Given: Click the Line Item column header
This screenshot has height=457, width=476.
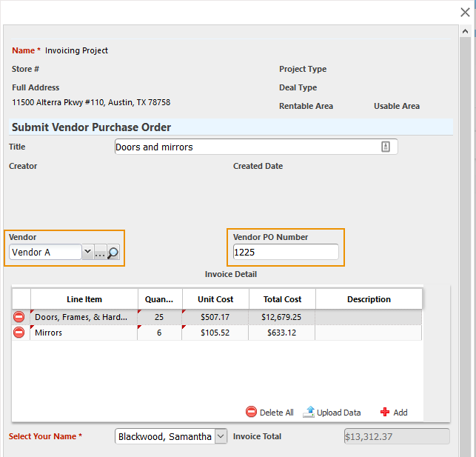Looking at the screenshot, I should pos(84,299).
